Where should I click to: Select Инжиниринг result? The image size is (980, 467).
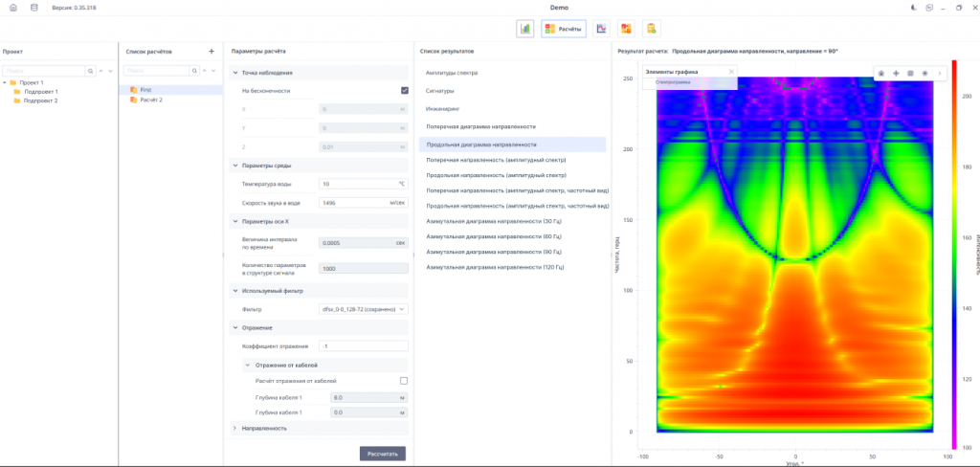click(442, 109)
